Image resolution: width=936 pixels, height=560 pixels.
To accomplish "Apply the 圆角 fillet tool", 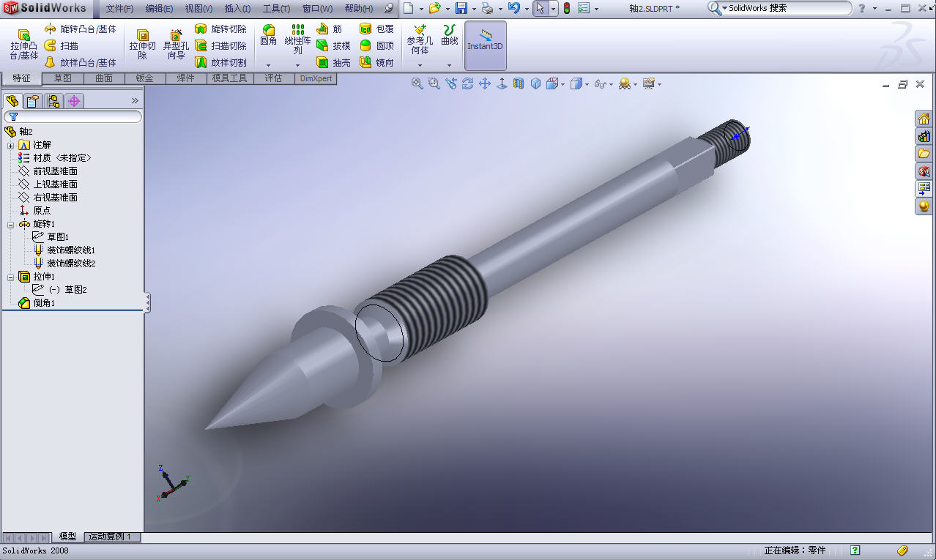I will click(x=269, y=35).
